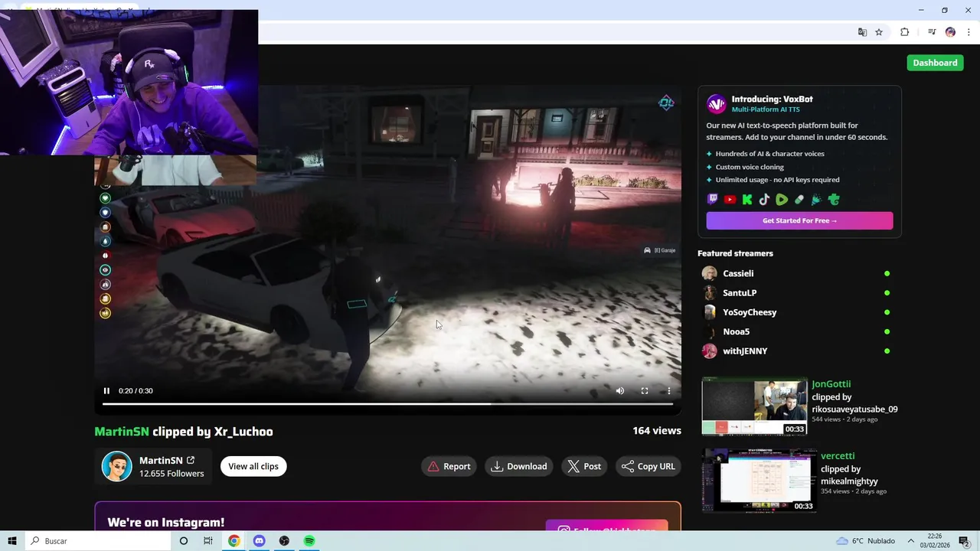Click the We're on Instagram banner
The image size is (980, 551).
[x=387, y=517]
